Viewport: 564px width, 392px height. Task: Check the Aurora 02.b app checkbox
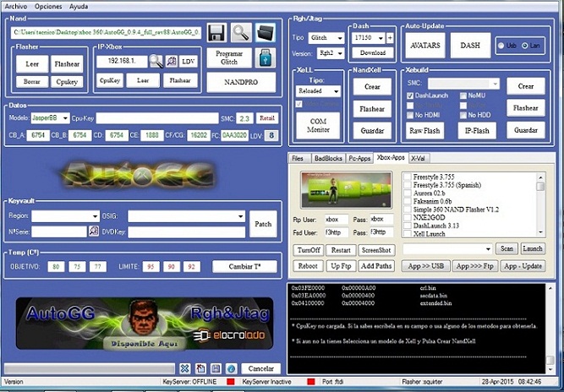(x=408, y=193)
